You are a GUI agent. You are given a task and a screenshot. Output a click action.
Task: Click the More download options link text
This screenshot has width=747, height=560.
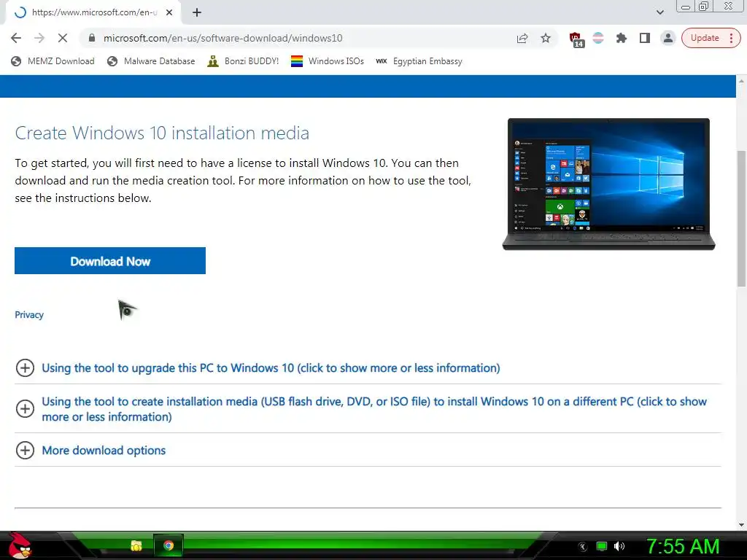(x=104, y=451)
